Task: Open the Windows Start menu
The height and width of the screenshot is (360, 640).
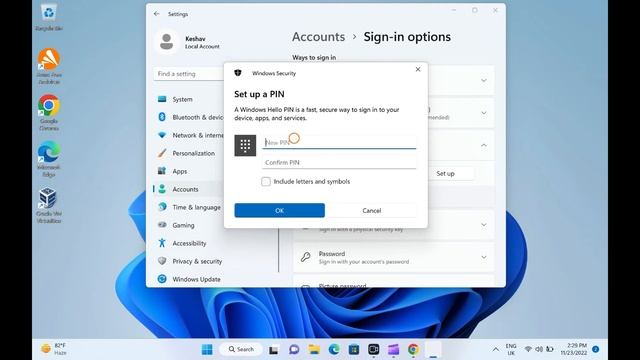Action: (207, 349)
